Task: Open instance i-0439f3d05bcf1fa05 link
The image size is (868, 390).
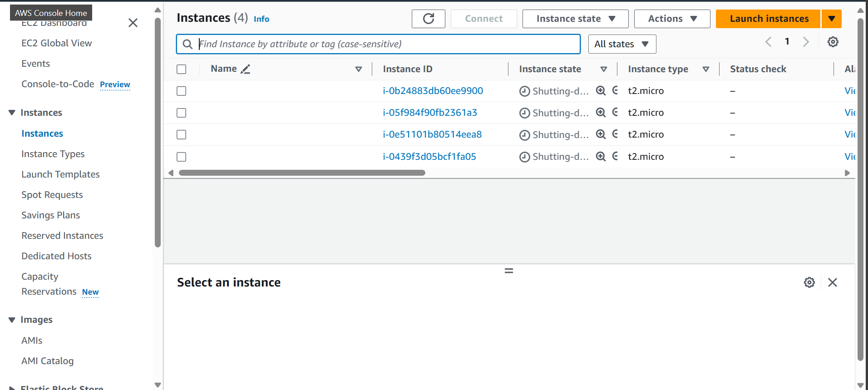Action: point(429,157)
